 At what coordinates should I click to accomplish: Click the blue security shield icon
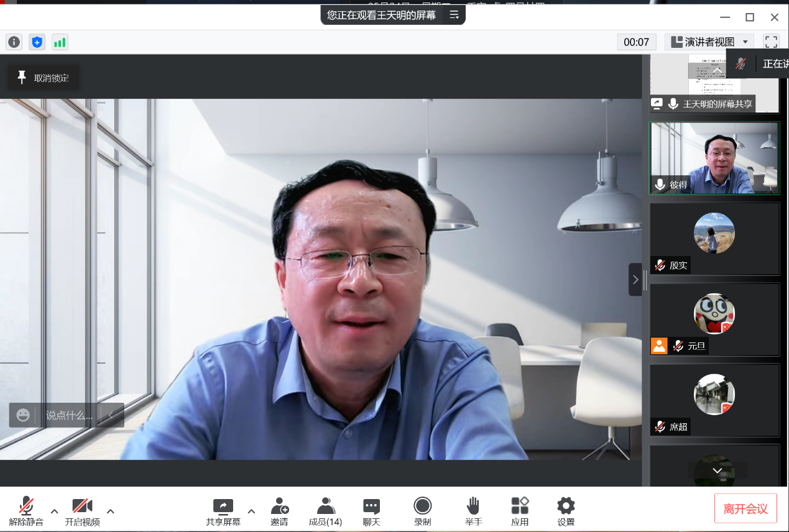(x=37, y=42)
